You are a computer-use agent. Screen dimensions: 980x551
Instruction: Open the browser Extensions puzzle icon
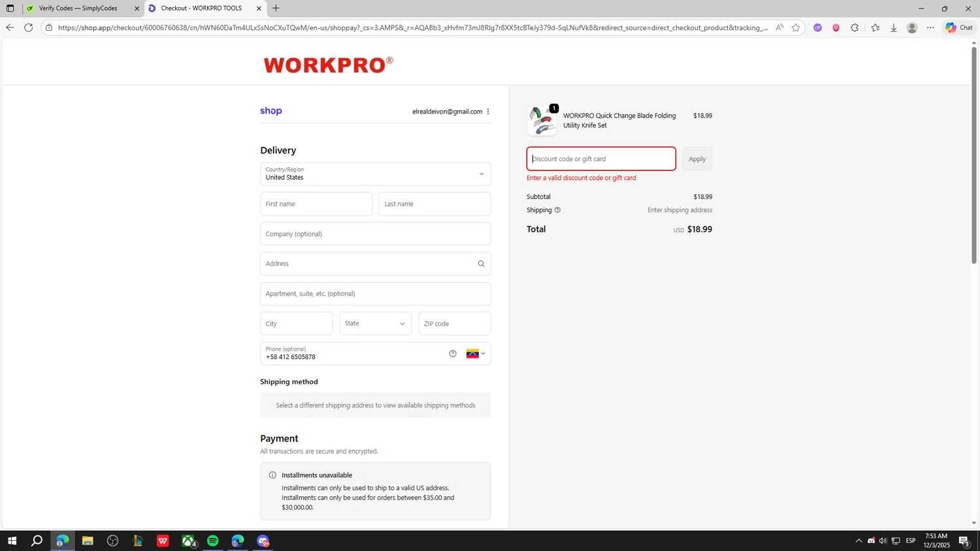tap(855, 27)
